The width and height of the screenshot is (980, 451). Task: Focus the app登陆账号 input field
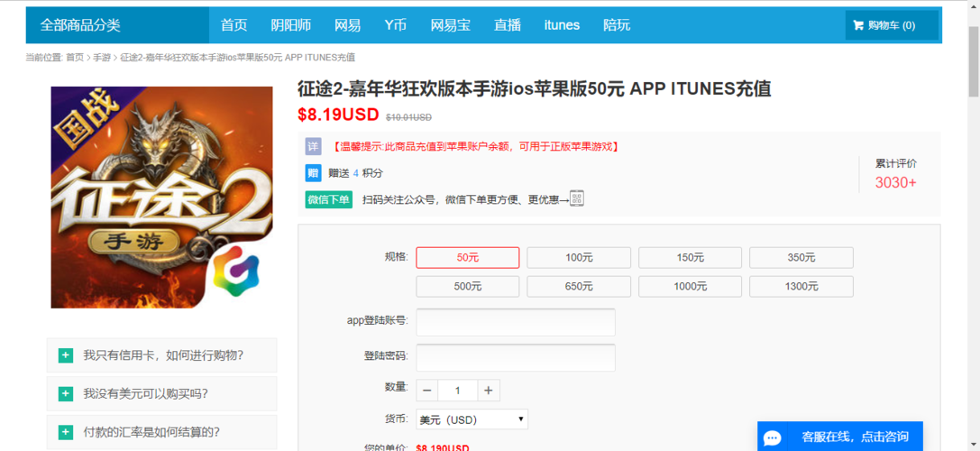point(516,321)
